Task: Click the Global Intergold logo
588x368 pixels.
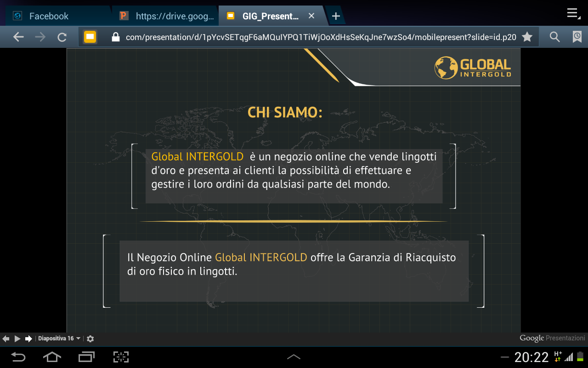Action: [473, 68]
